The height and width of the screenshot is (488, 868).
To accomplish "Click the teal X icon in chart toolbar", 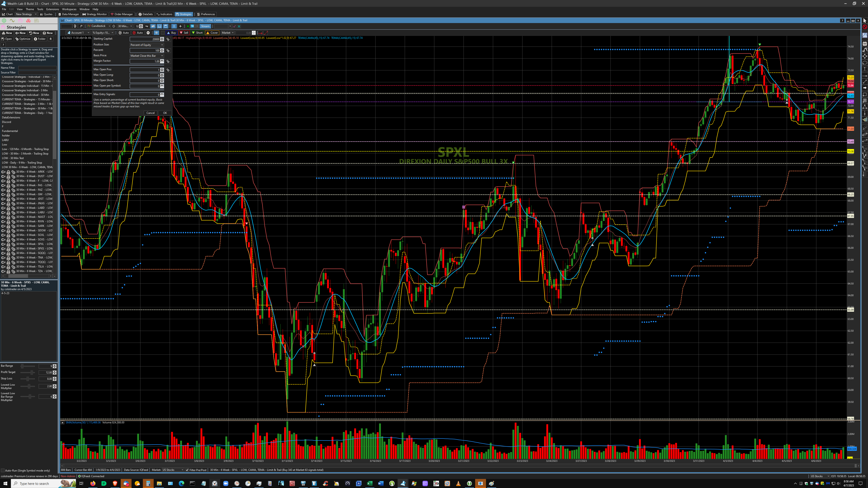I will [239, 26].
